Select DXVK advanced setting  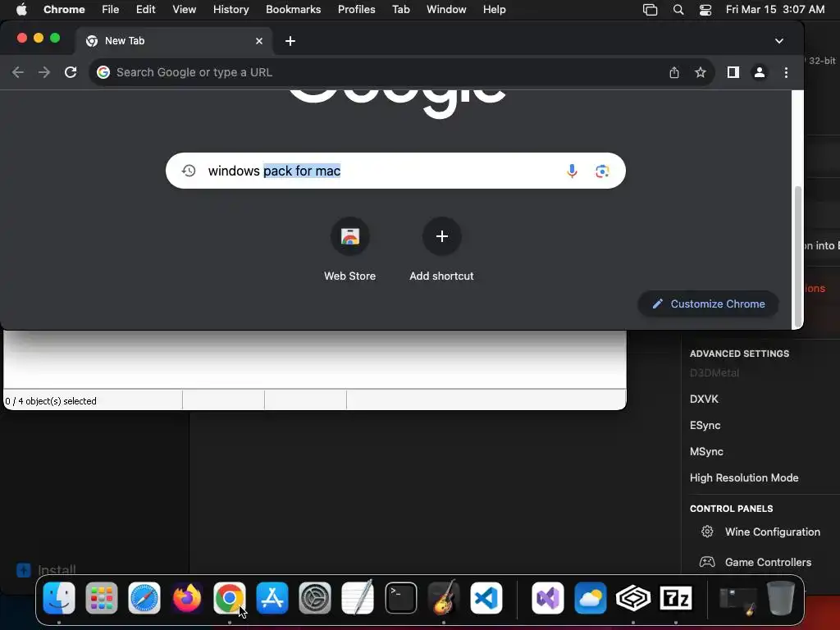pos(704,399)
